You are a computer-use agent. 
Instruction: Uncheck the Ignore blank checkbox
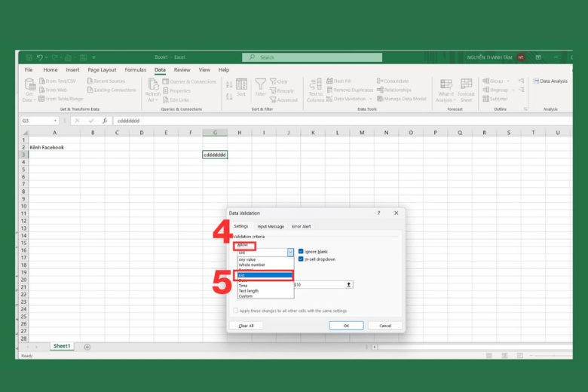pyautogui.click(x=302, y=252)
